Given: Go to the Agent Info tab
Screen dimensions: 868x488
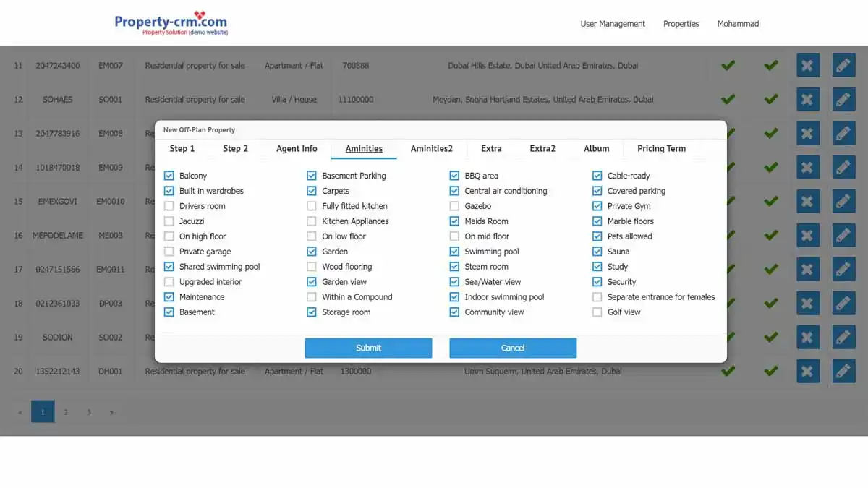Looking at the screenshot, I should pyautogui.click(x=297, y=149).
